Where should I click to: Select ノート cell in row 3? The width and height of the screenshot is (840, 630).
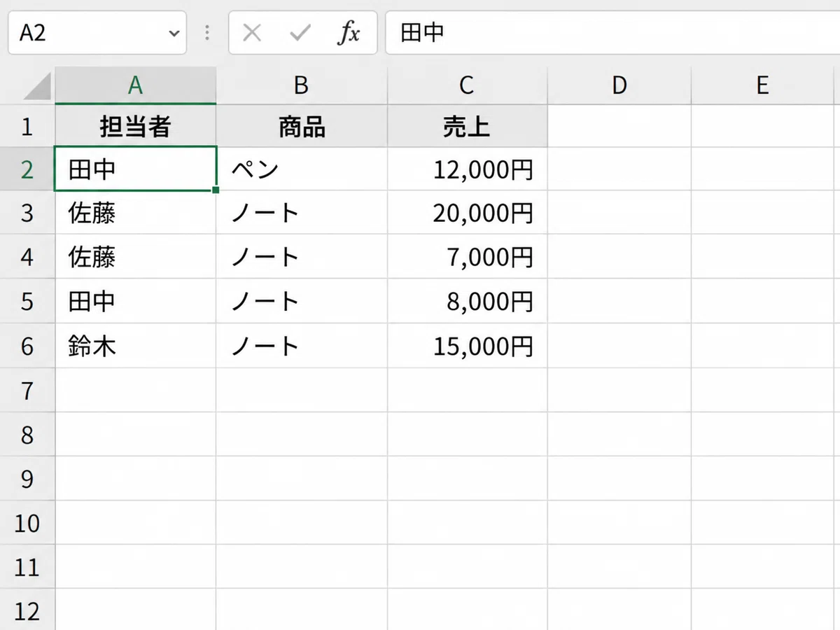pos(302,213)
